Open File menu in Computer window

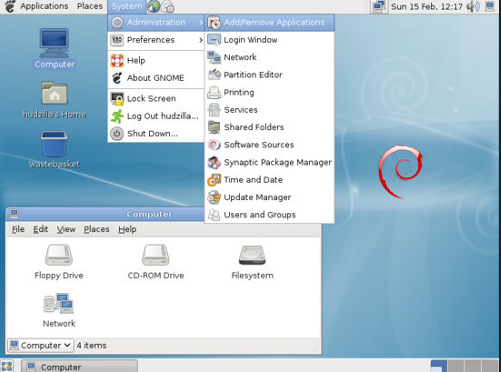click(18, 229)
